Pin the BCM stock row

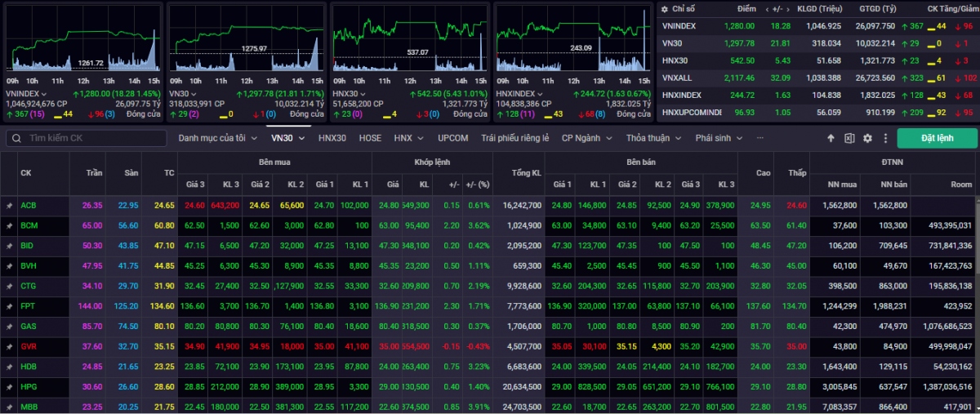point(10,225)
